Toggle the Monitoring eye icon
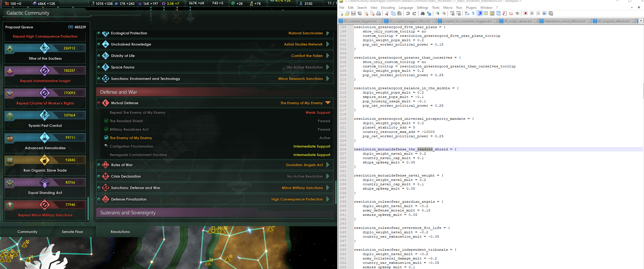 pyautogui.click(x=517, y=13)
